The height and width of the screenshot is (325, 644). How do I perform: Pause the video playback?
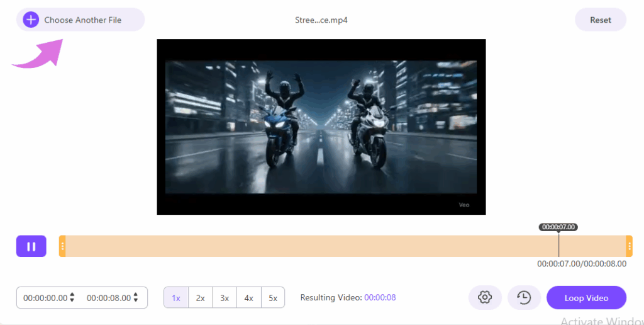pos(31,246)
